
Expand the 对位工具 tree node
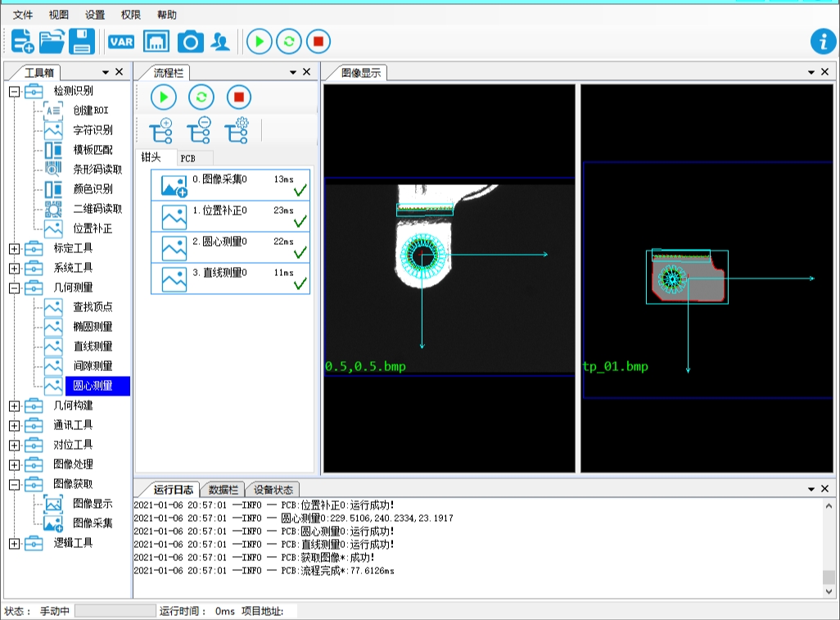click(15, 446)
